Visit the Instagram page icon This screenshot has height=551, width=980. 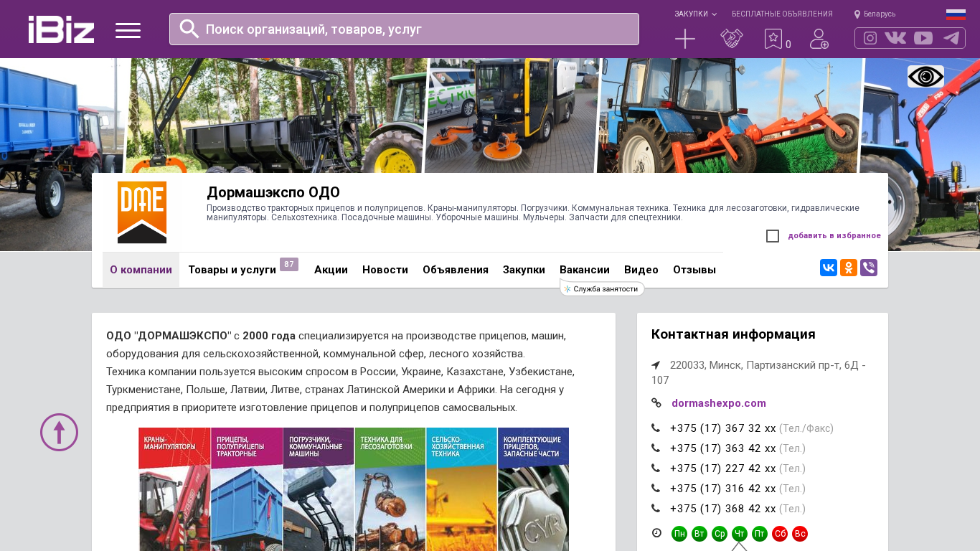(870, 38)
